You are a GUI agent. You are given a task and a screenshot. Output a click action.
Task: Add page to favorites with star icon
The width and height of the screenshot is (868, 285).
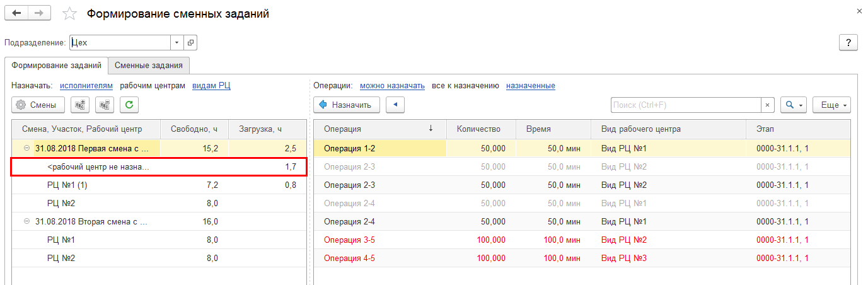tap(70, 14)
